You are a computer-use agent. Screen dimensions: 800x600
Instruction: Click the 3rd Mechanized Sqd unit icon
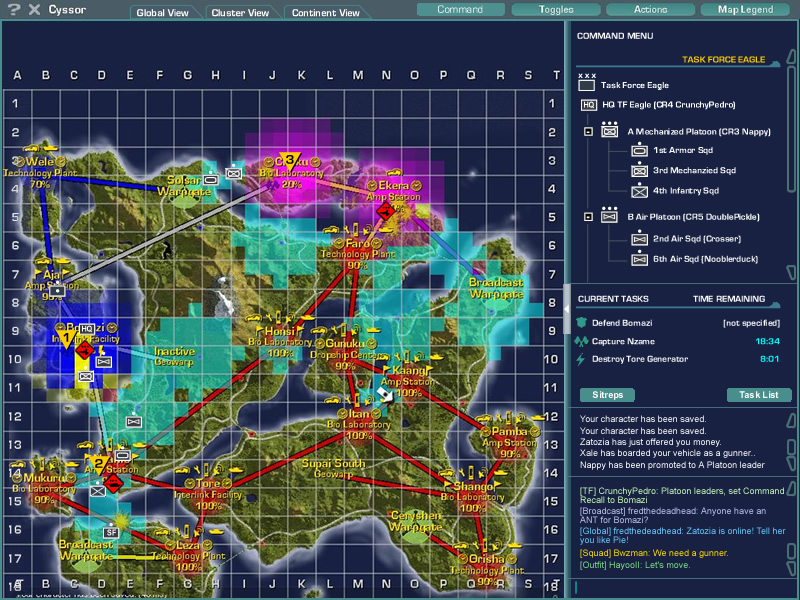point(639,170)
